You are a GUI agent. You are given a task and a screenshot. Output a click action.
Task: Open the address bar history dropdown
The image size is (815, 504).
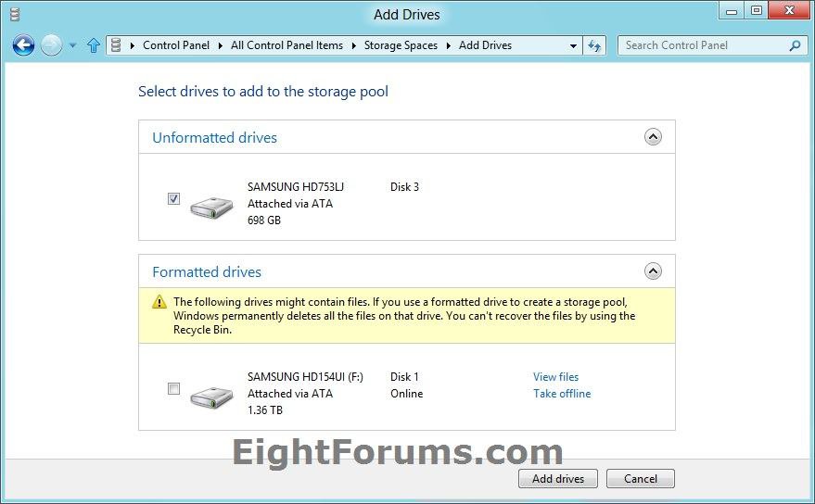574,45
